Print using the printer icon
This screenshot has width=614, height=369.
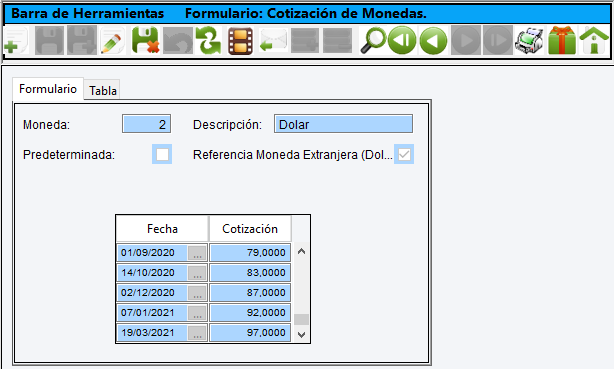[x=529, y=40]
